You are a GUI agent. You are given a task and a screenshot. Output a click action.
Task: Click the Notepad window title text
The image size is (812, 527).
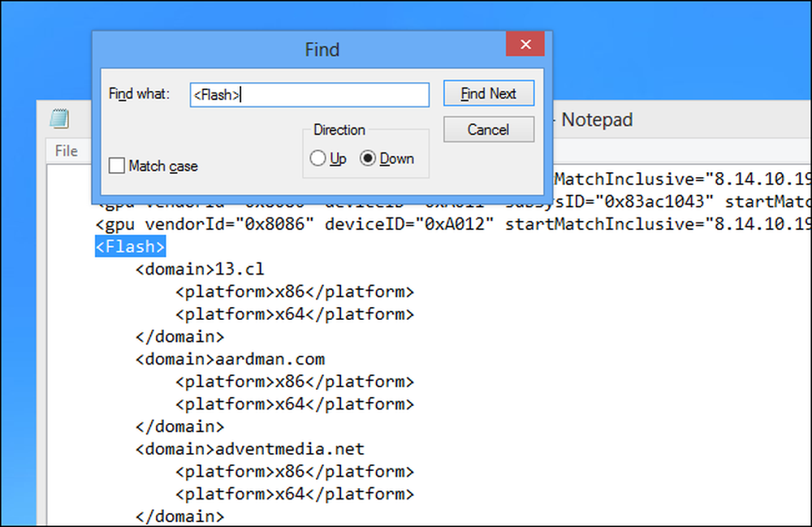pos(597,119)
